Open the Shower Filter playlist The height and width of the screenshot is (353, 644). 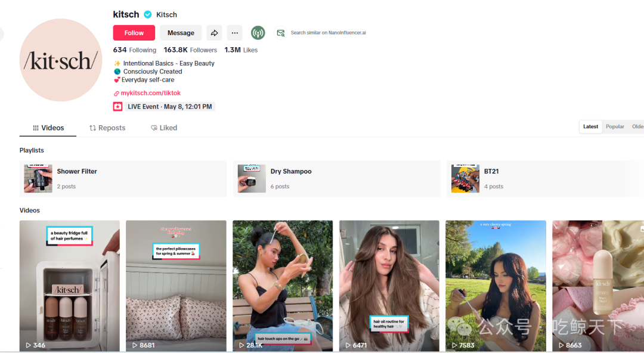(x=123, y=179)
